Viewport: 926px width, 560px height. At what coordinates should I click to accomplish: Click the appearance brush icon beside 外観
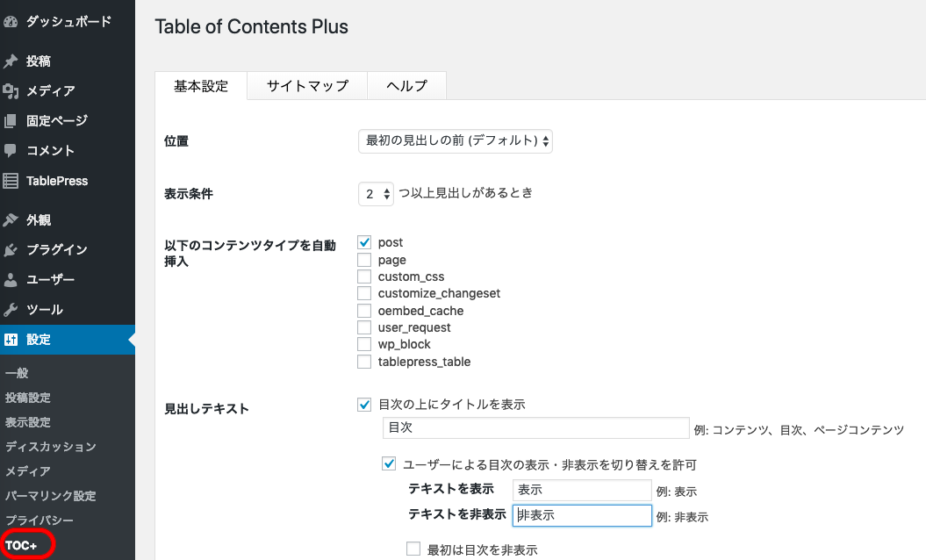coord(11,220)
